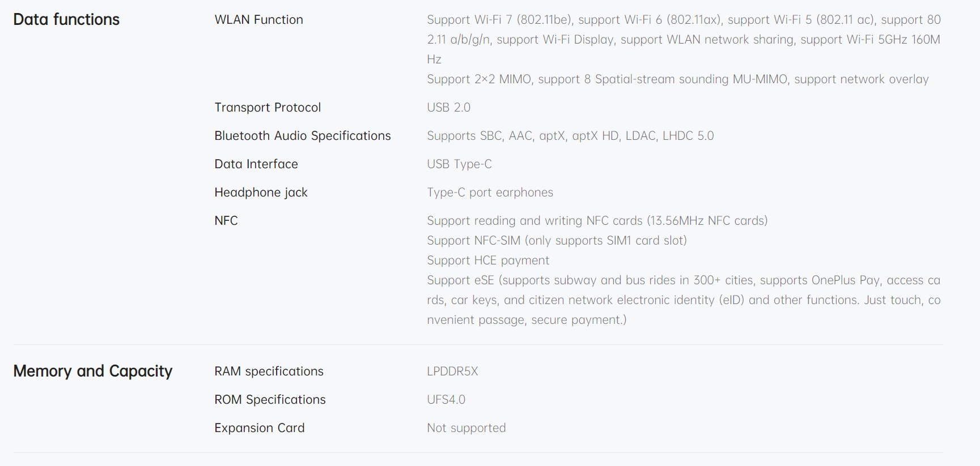
Task: Select the ROM Specifications label
Action: tap(270, 400)
